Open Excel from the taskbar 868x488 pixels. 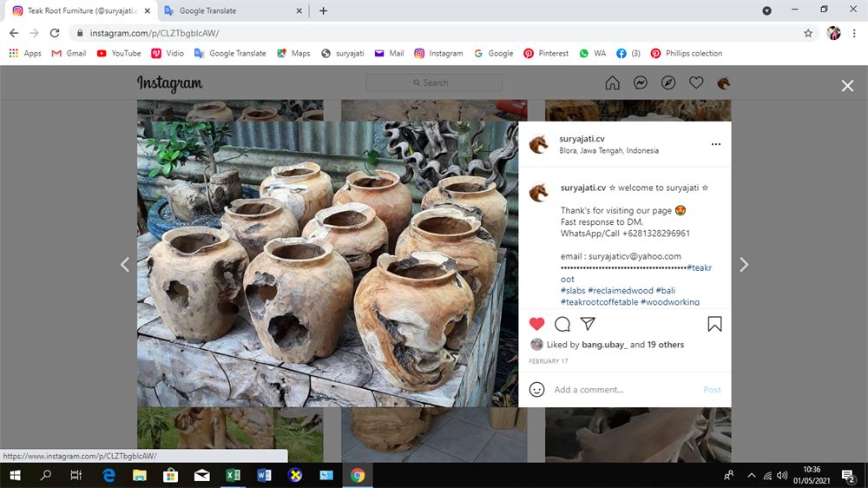coord(233,475)
